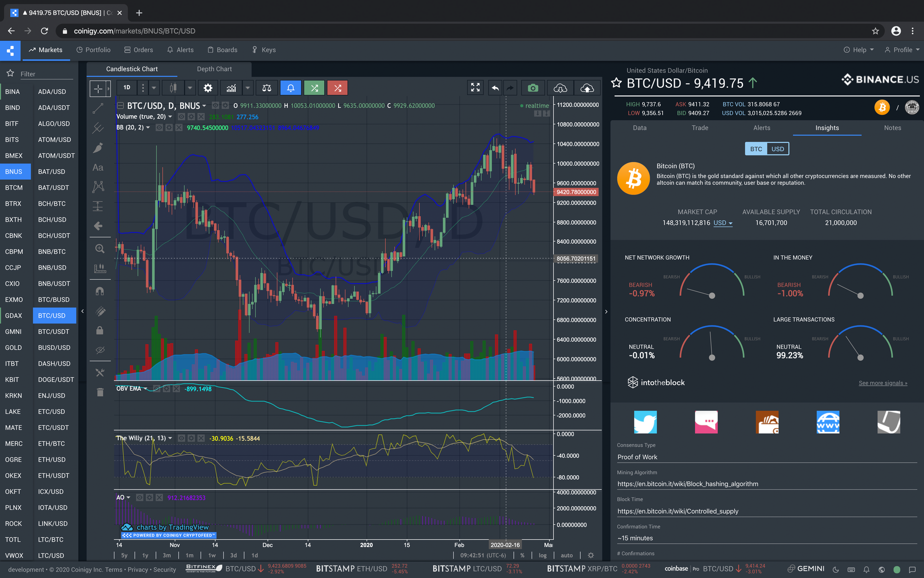Select the 3m time range button

pos(167,555)
